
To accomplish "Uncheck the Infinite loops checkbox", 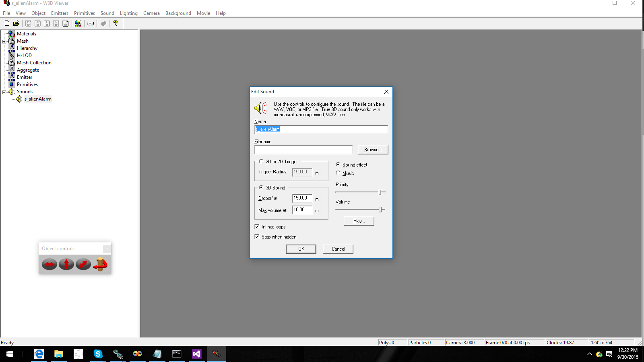I will coord(257,227).
